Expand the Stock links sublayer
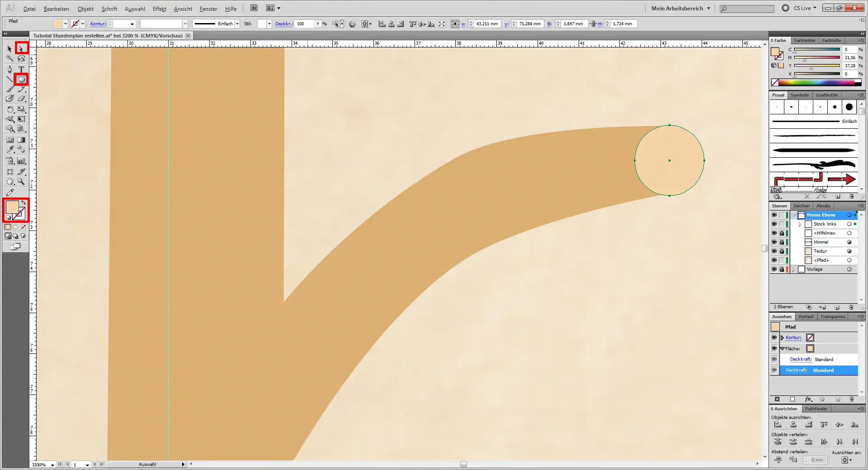Viewport: 868px width, 470px height. 800,224
